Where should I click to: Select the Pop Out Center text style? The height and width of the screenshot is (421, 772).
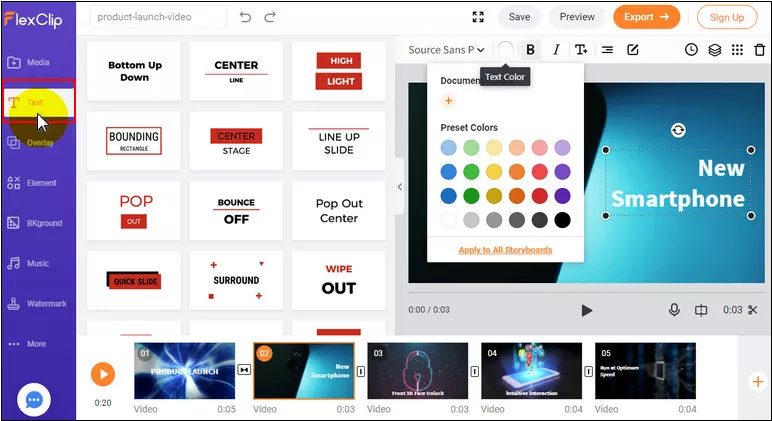[339, 211]
